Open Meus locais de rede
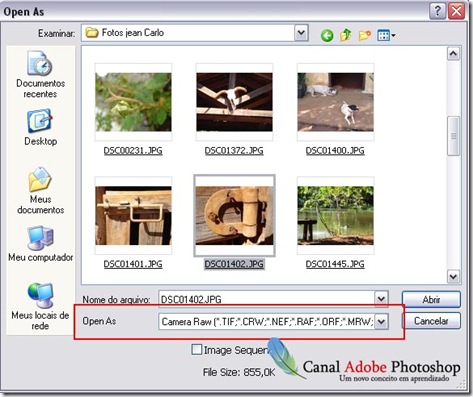 point(40,307)
